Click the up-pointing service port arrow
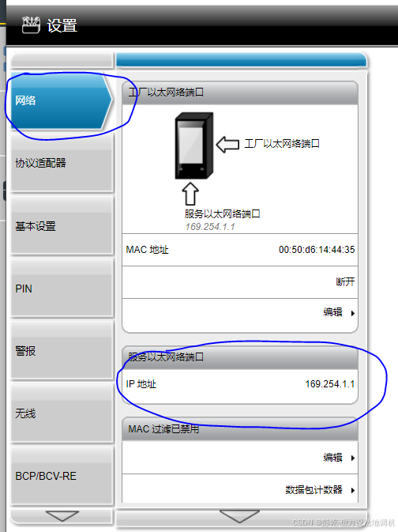 190,194
